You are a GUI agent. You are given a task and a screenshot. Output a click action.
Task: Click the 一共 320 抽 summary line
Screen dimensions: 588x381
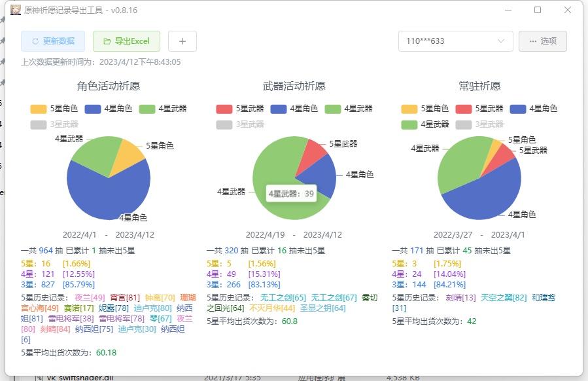[266, 251]
